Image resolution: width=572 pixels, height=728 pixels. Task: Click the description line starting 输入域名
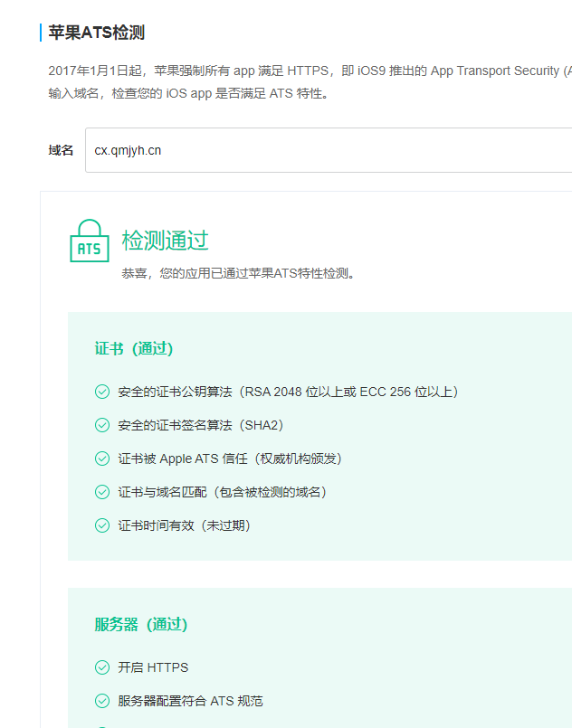point(188,93)
